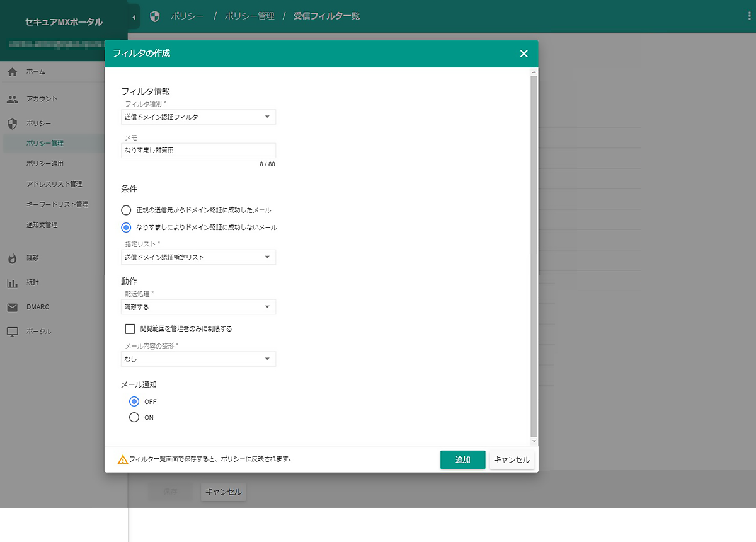Expand the delivery action dropdown
Viewport: 756px width, 542px height.
click(x=198, y=307)
